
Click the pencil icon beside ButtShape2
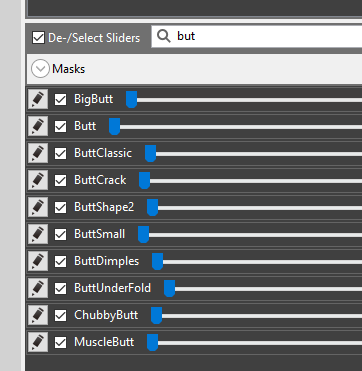tap(38, 207)
